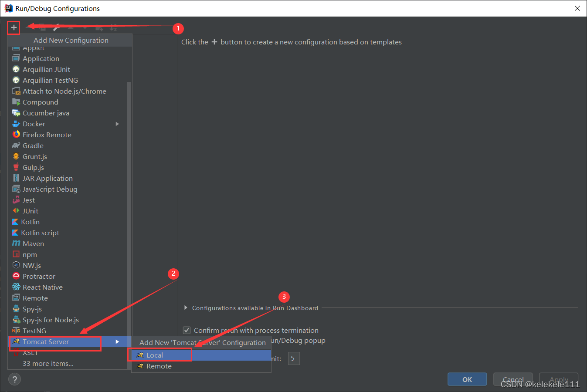Viewport: 587px width, 392px height.
Task: Choose the Arquillian JUnit alien icon
Action: click(x=16, y=69)
